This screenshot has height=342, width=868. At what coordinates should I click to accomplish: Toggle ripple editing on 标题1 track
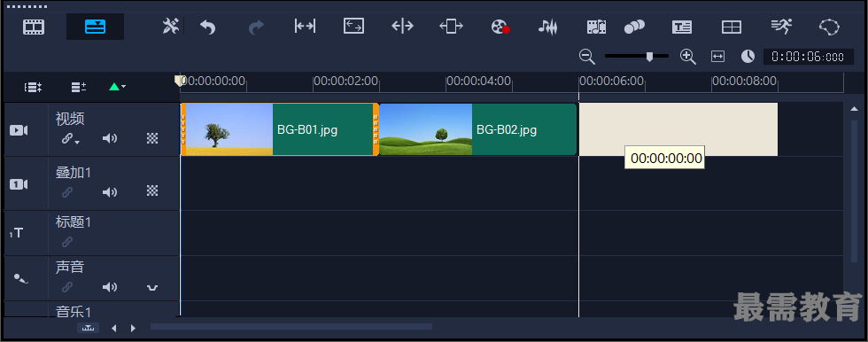(67, 242)
